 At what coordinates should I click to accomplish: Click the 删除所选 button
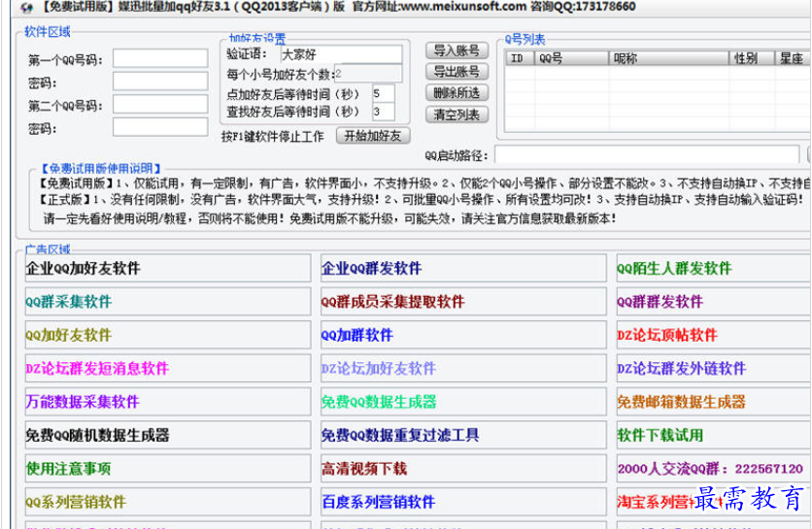pyautogui.click(x=457, y=93)
